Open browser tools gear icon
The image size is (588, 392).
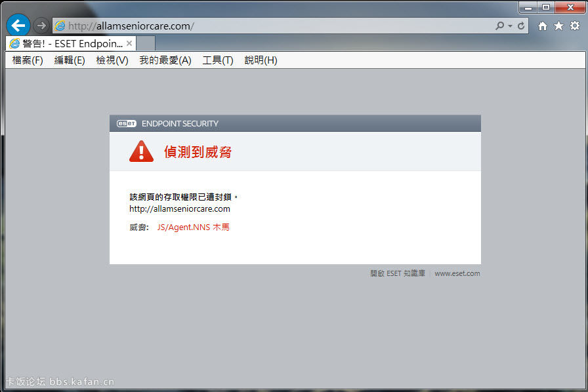(x=574, y=26)
